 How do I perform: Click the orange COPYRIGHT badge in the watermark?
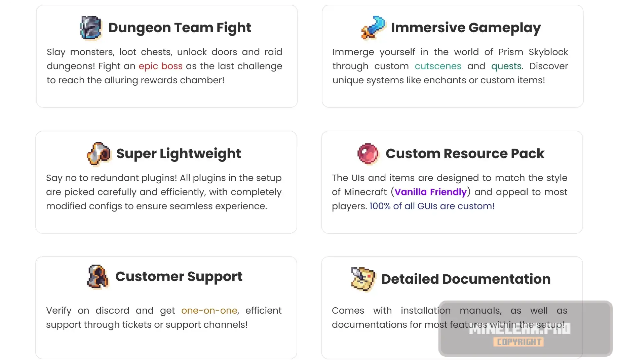(x=518, y=342)
